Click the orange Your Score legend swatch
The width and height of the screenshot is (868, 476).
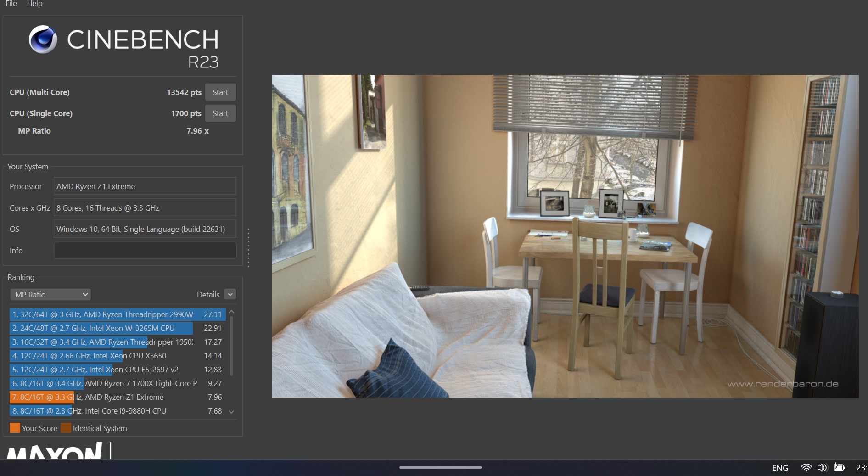click(15, 428)
